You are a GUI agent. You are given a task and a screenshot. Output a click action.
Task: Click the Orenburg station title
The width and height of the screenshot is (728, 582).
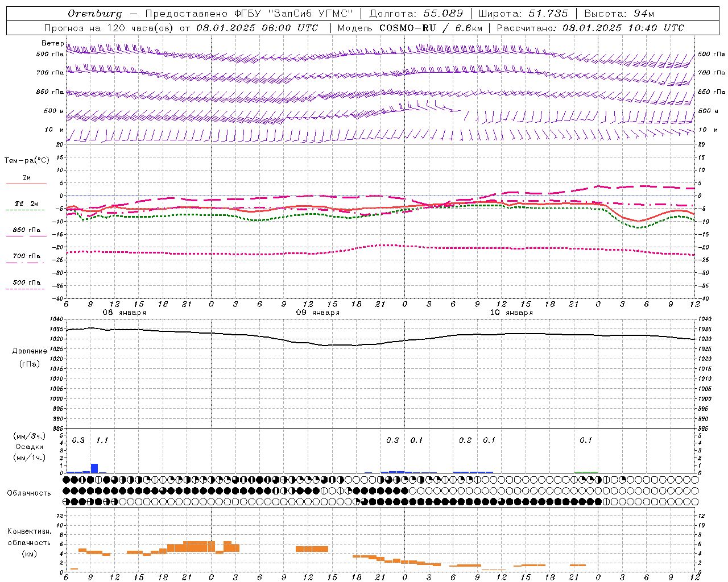[x=94, y=14]
